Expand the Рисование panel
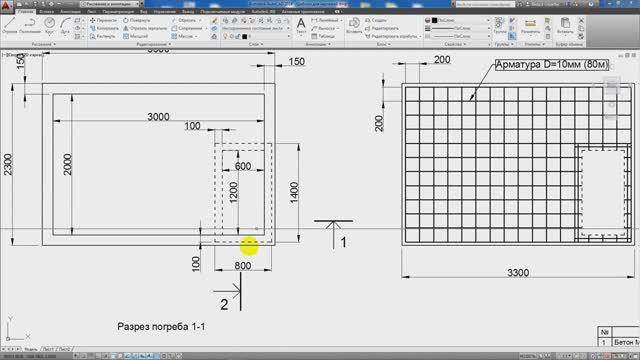Image resolution: width=640 pixels, height=360 pixels. click(43, 44)
